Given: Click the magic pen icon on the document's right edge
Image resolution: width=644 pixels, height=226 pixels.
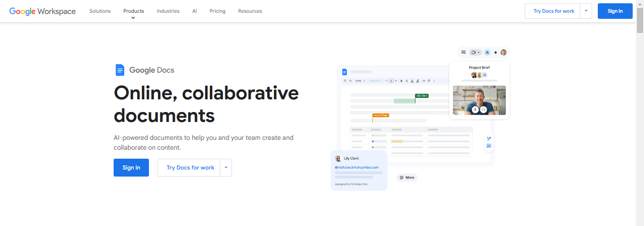Looking at the screenshot, I should coord(489,138).
